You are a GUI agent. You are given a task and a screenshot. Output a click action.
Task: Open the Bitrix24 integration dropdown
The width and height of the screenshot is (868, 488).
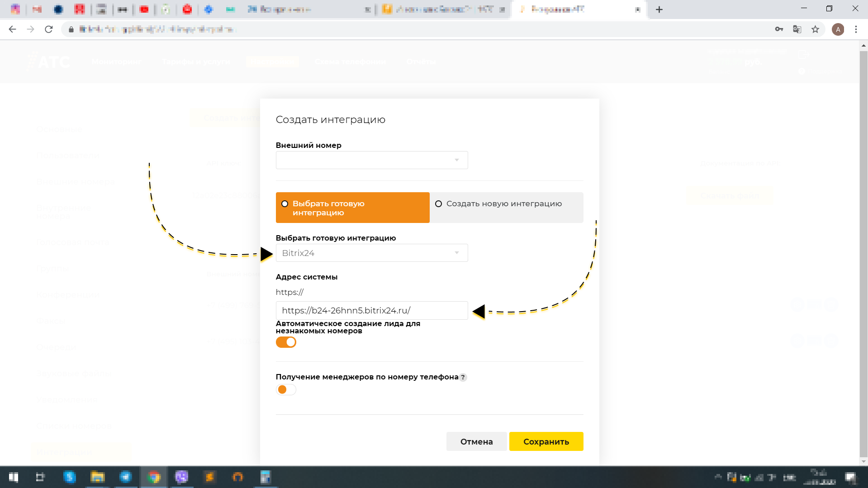click(x=371, y=253)
